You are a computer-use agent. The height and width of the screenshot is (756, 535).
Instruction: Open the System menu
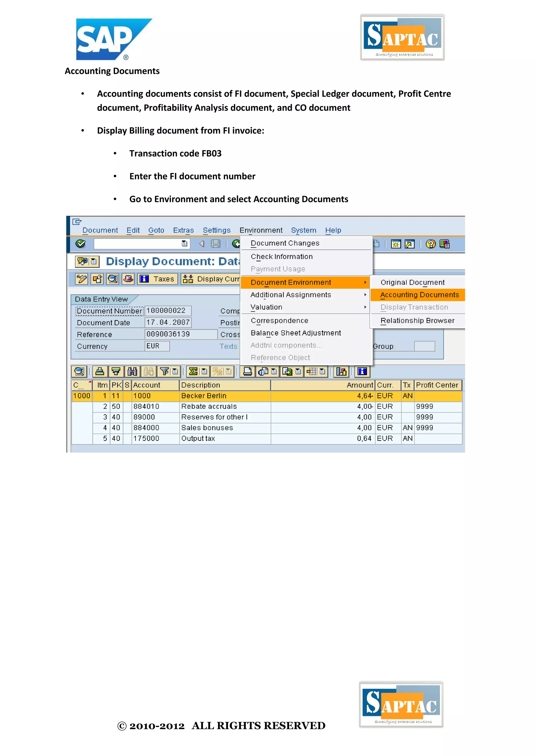point(303,231)
